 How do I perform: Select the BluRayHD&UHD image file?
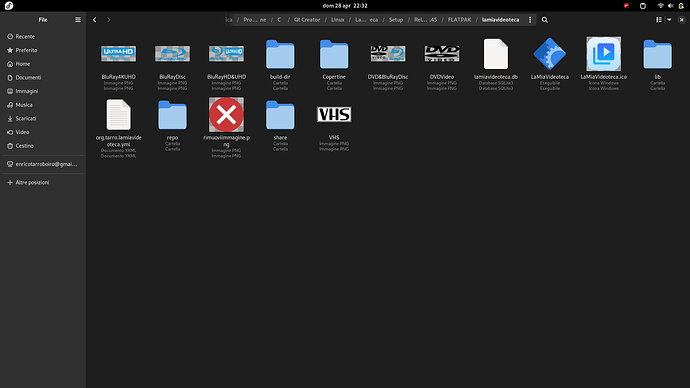point(226,54)
